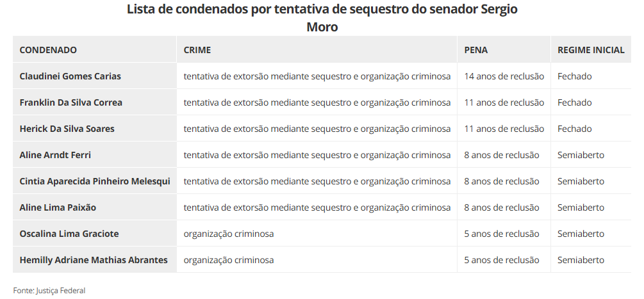Click the PENA column header

[476, 50]
